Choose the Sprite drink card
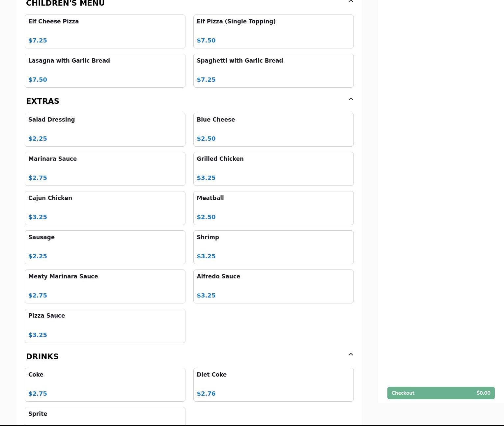The height and width of the screenshot is (426, 504). [x=105, y=416]
